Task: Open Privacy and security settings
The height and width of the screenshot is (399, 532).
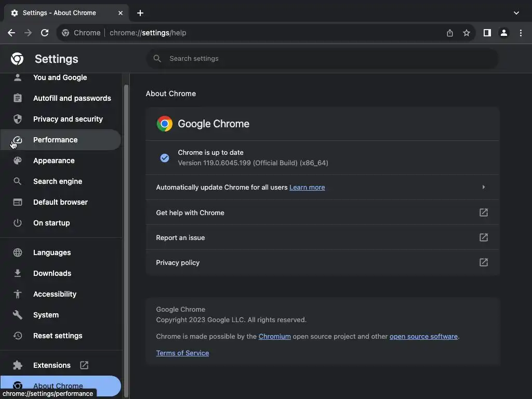Action: tap(68, 119)
